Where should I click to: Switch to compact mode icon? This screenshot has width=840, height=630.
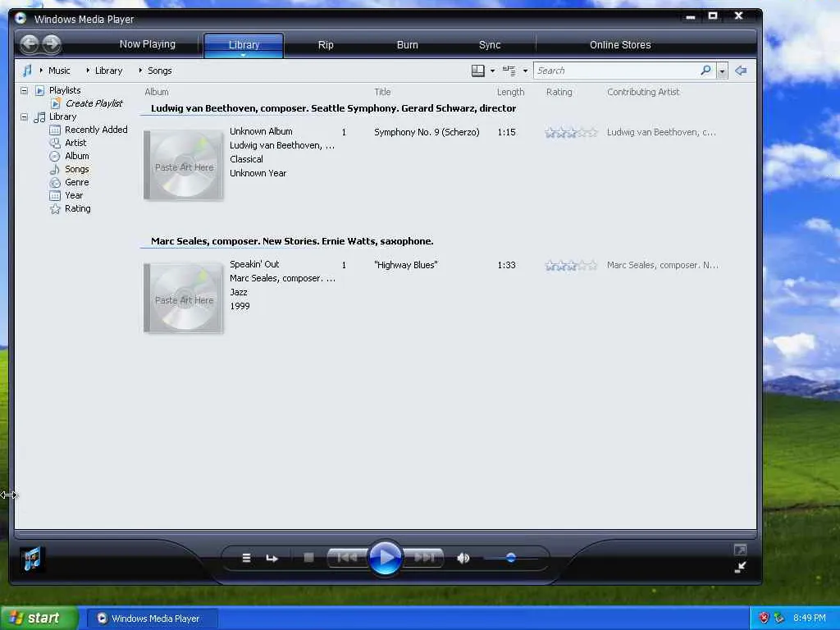point(740,567)
